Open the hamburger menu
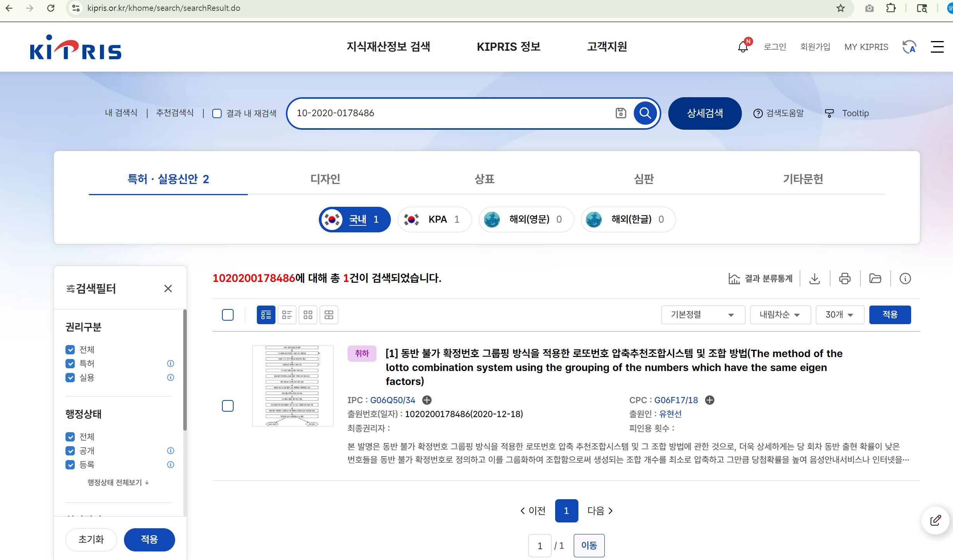 (938, 47)
